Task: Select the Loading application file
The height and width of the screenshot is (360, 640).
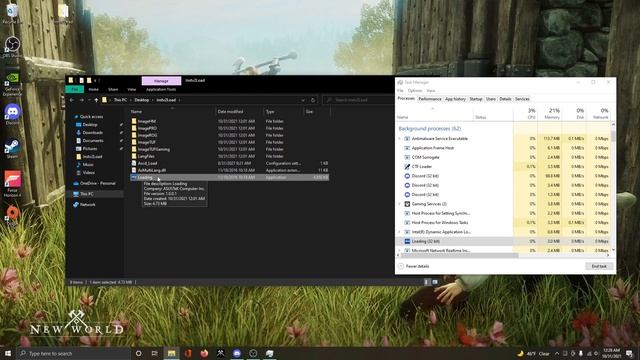Action: tap(230, 177)
